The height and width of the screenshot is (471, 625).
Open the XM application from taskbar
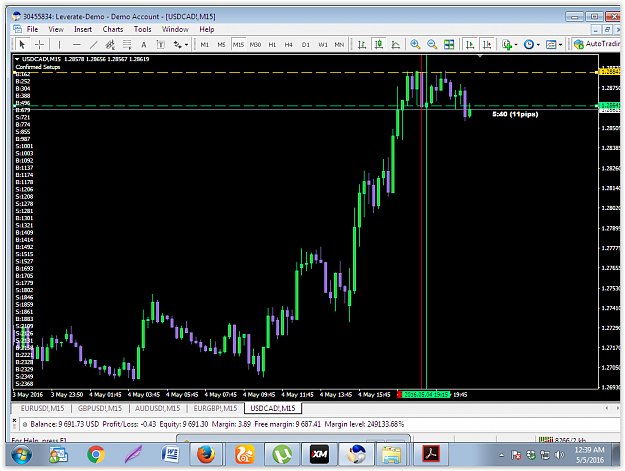pos(320,454)
